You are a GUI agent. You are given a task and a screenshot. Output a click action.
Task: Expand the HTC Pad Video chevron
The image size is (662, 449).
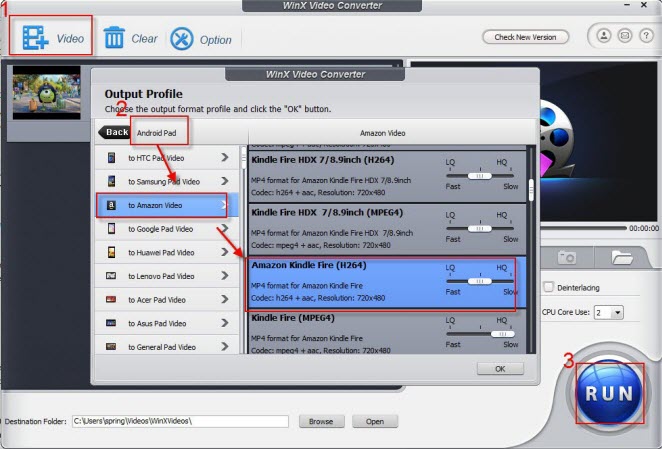225,158
